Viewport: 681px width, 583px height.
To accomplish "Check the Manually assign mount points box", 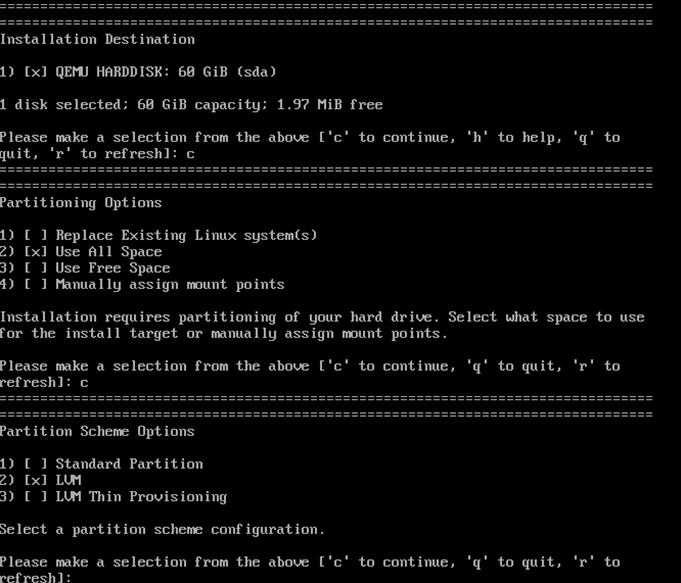I will [36, 285].
